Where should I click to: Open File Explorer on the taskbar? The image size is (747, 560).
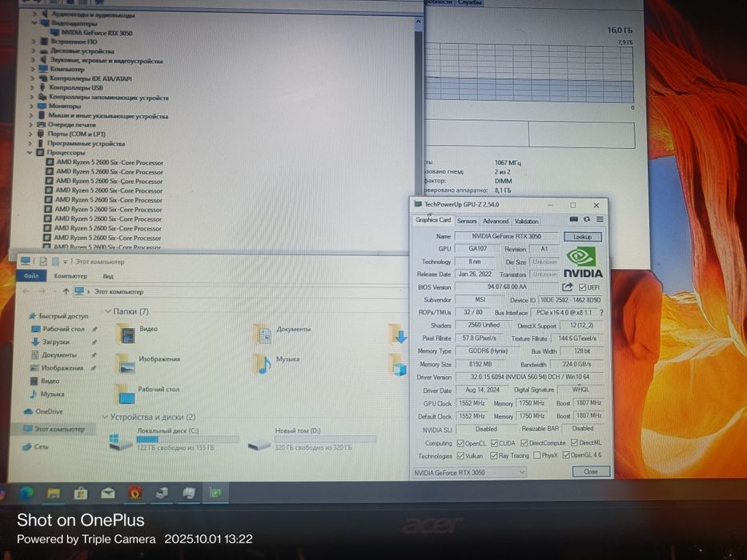tap(54, 494)
